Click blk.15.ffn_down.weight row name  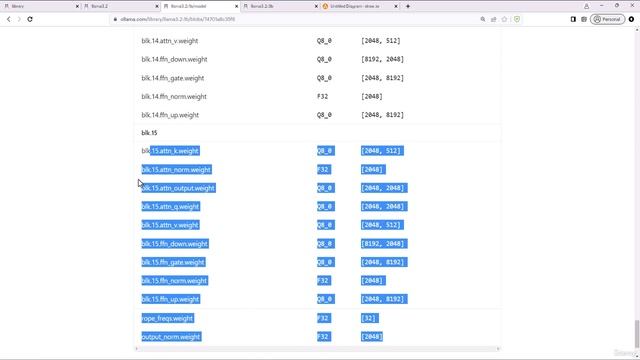pos(175,244)
